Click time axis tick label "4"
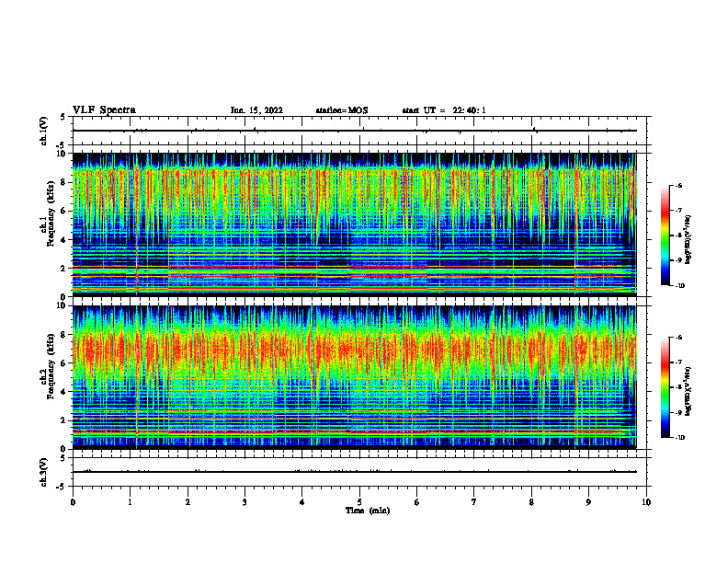Image resolution: width=728 pixels, height=563 pixels. [302, 502]
